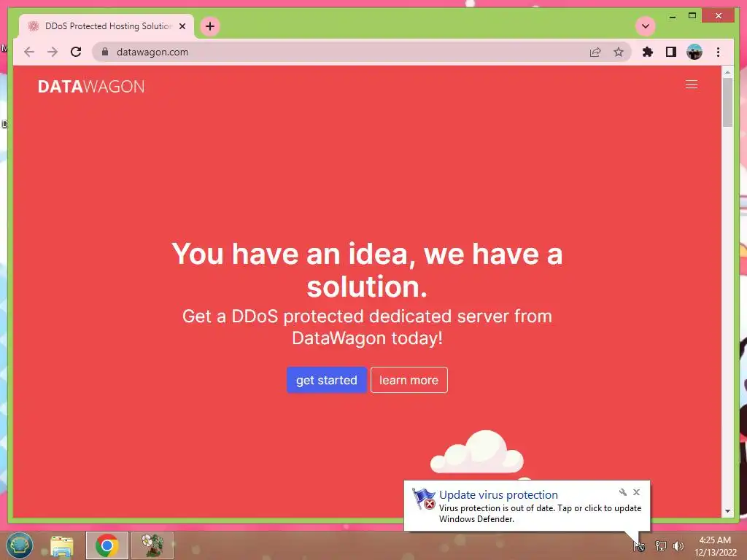Close the DDoS Protected Hosting tab
Image resolution: width=747 pixels, height=560 pixels.
[x=182, y=26]
